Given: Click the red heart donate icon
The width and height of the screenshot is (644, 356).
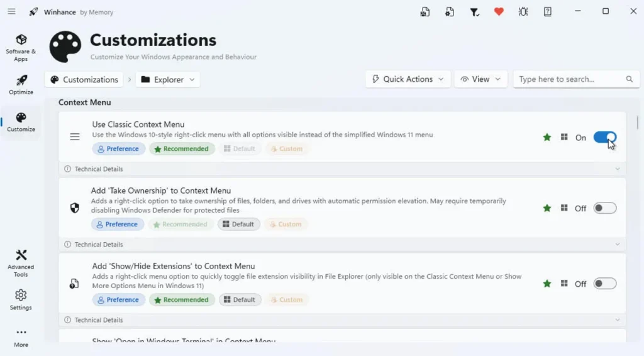Looking at the screenshot, I should [499, 12].
